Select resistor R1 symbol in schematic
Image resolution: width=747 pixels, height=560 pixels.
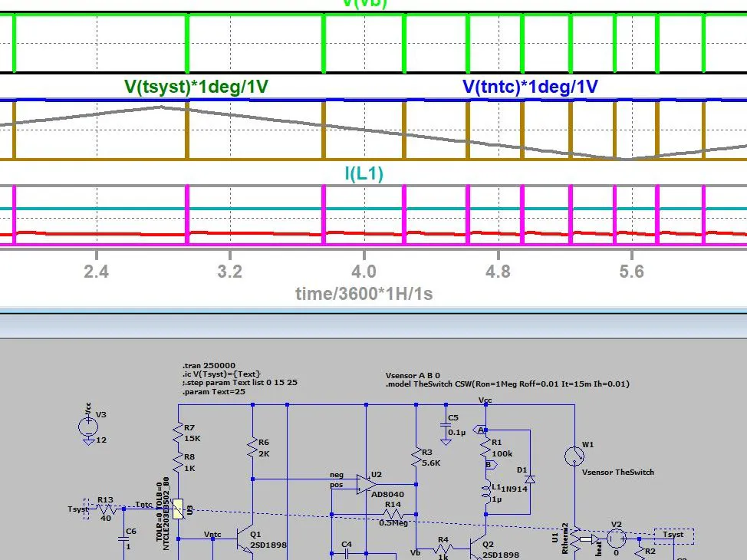coord(485,449)
